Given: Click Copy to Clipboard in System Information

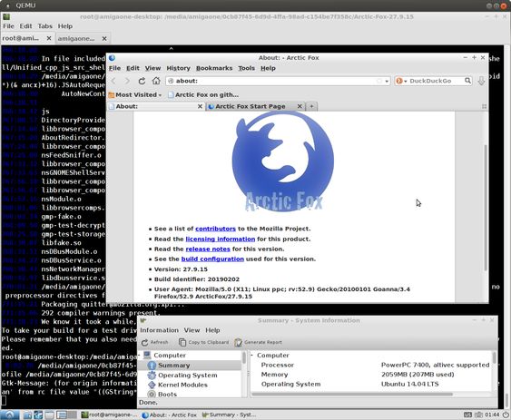Looking at the screenshot, I should click(203, 343).
